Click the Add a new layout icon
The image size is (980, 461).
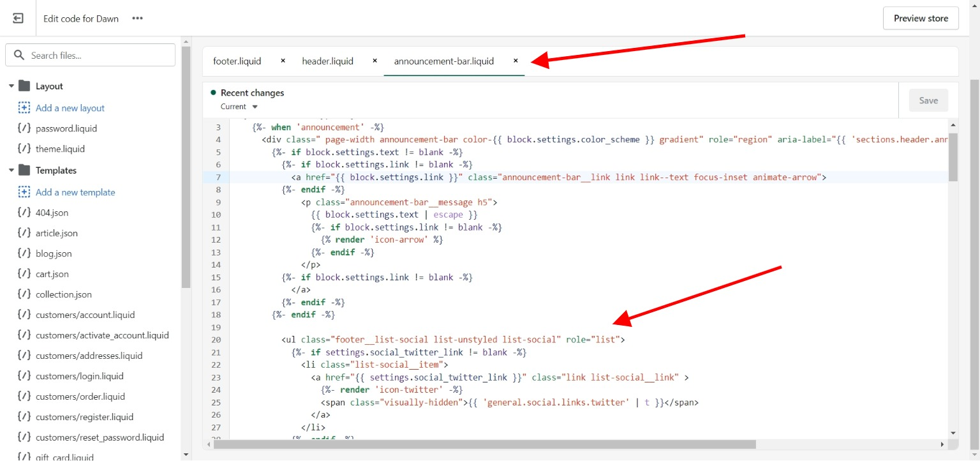coord(24,108)
